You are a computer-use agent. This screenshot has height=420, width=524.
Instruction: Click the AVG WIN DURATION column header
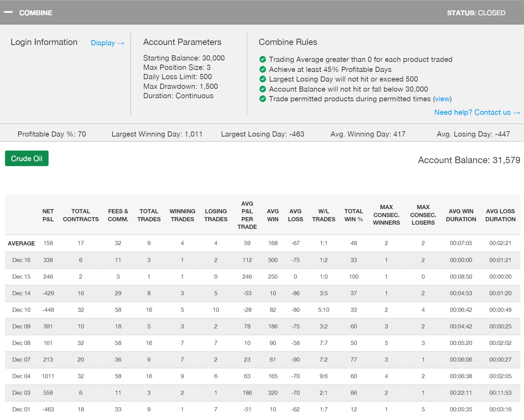[461, 215]
